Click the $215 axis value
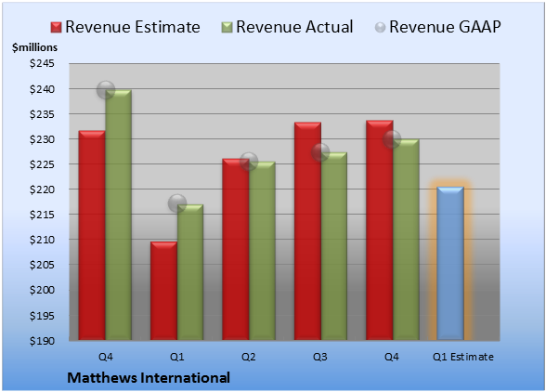The height and width of the screenshot is (392, 546). point(42,215)
